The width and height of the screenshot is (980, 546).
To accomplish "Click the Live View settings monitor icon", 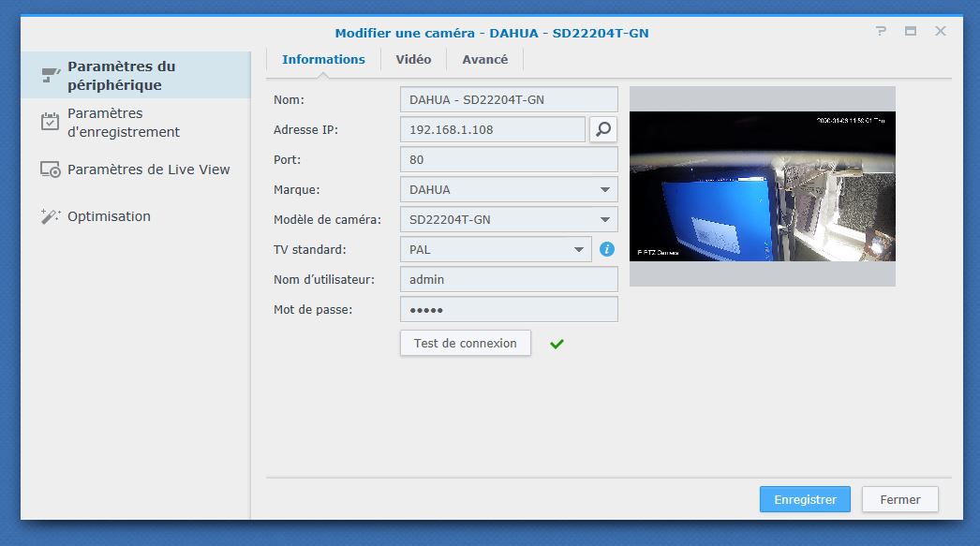I will click(51, 170).
